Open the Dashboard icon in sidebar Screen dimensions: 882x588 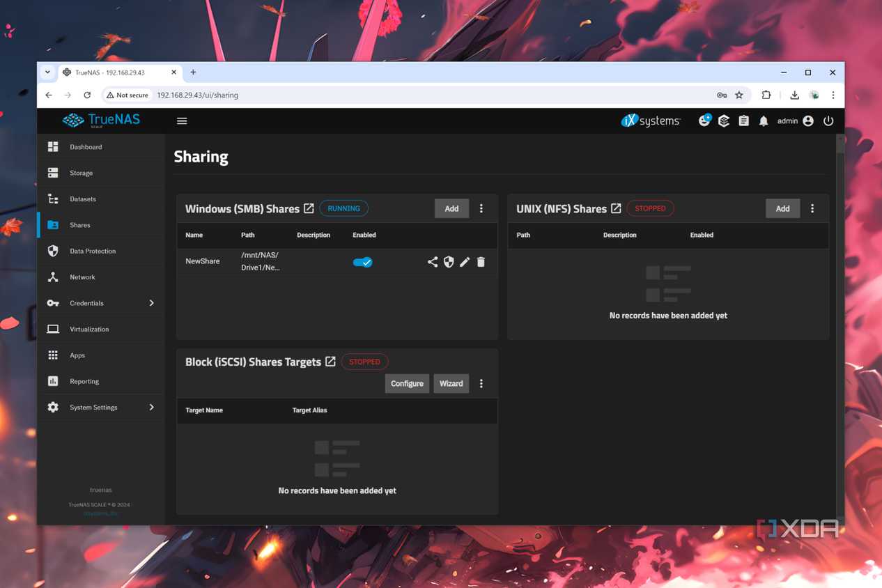[x=53, y=147]
